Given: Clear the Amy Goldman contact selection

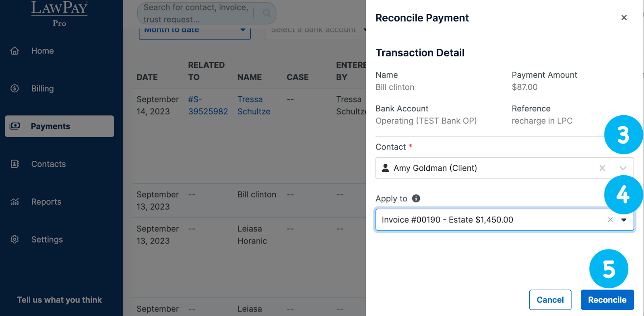Looking at the screenshot, I should pos(602,168).
